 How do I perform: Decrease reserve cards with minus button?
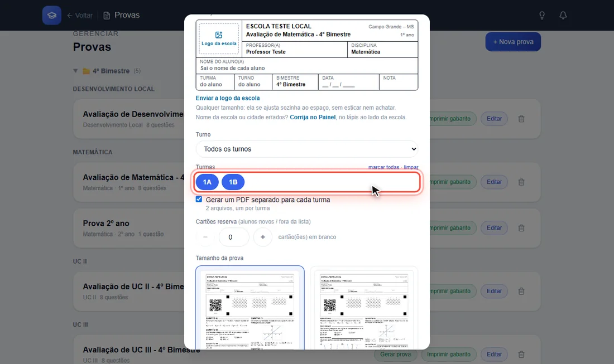coord(205,237)
